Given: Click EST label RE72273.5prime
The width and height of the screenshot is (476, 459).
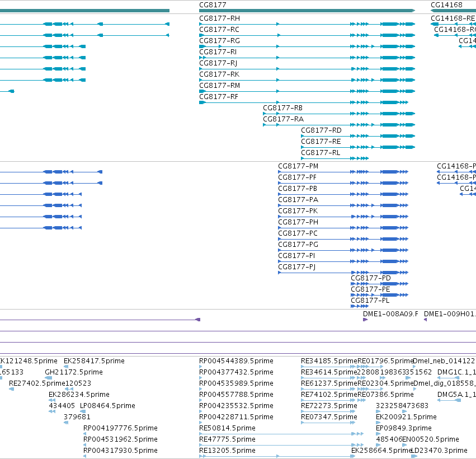Looking at the screenshot, I should [329, 406].
